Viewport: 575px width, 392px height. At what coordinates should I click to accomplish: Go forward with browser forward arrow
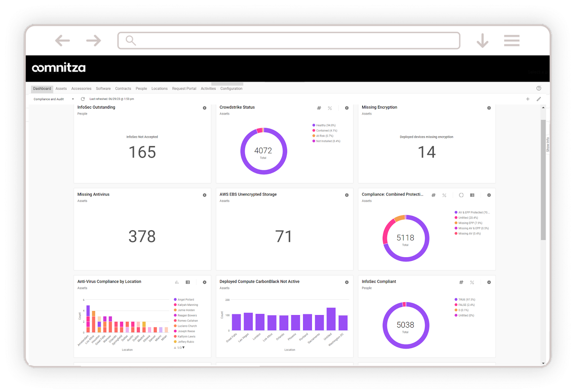93,41
